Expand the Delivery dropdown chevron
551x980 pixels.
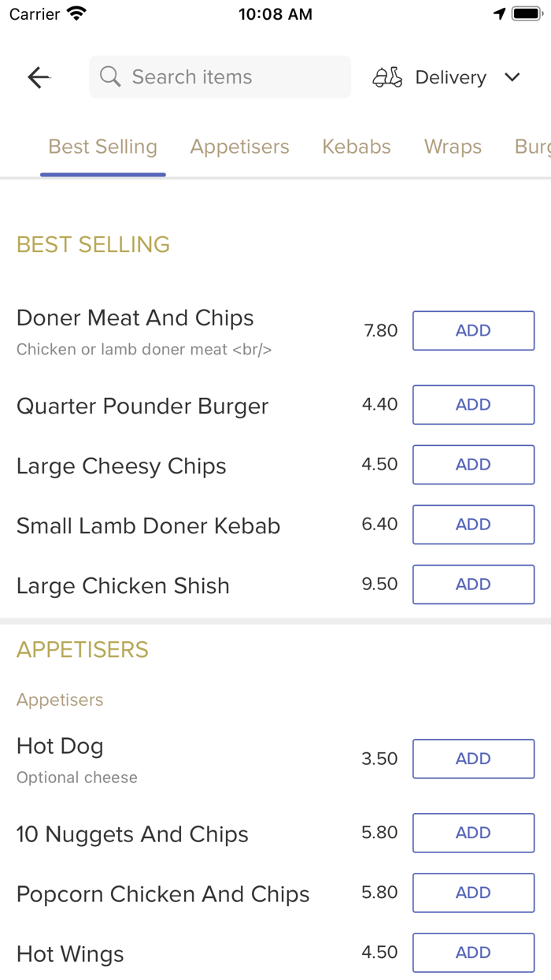tap(512, 77)
